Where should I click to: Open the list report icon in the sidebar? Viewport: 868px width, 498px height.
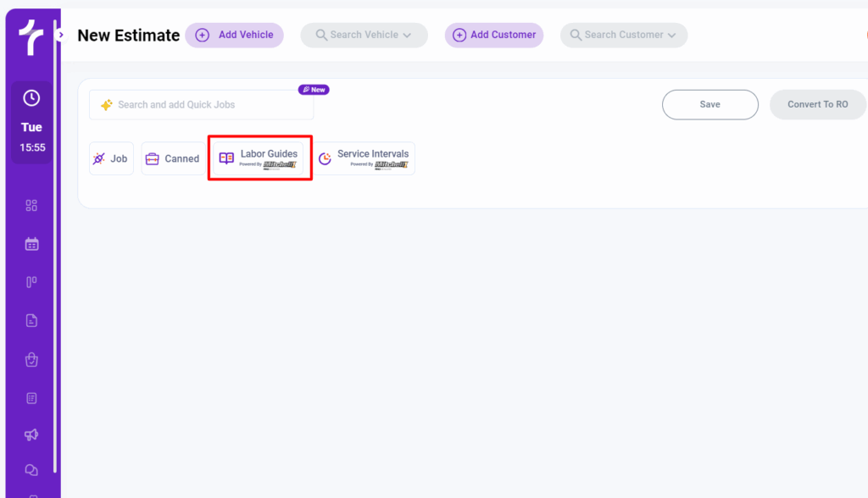(x=31, y=398)
